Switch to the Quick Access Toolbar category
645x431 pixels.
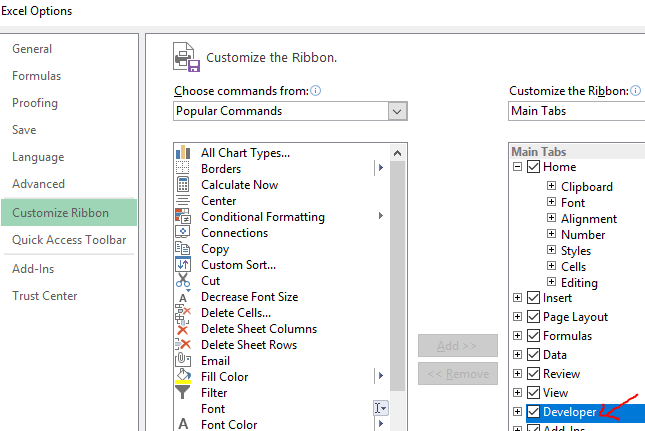tap(69, 239)
